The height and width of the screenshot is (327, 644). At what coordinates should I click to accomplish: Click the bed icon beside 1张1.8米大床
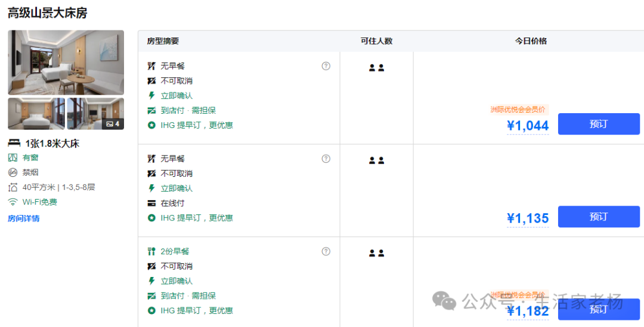14,143
